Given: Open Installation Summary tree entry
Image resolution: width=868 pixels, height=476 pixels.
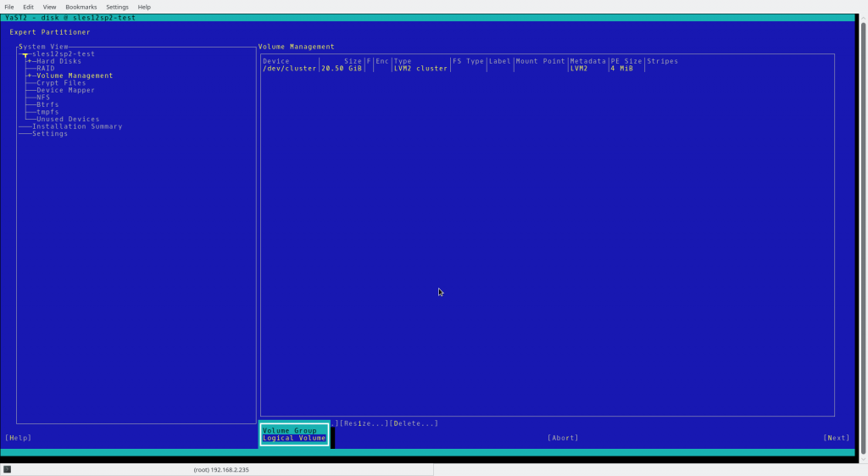Looking at the screenshot, I should click(x=77, y=126).
